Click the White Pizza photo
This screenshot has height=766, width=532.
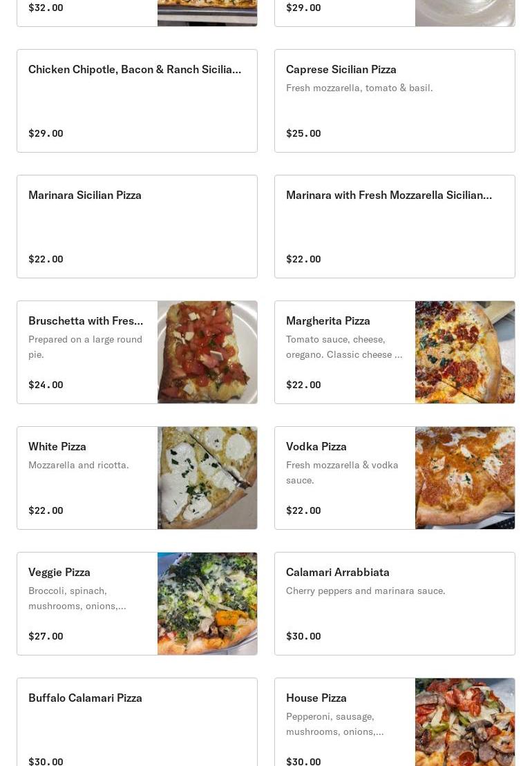coord(207,478)
